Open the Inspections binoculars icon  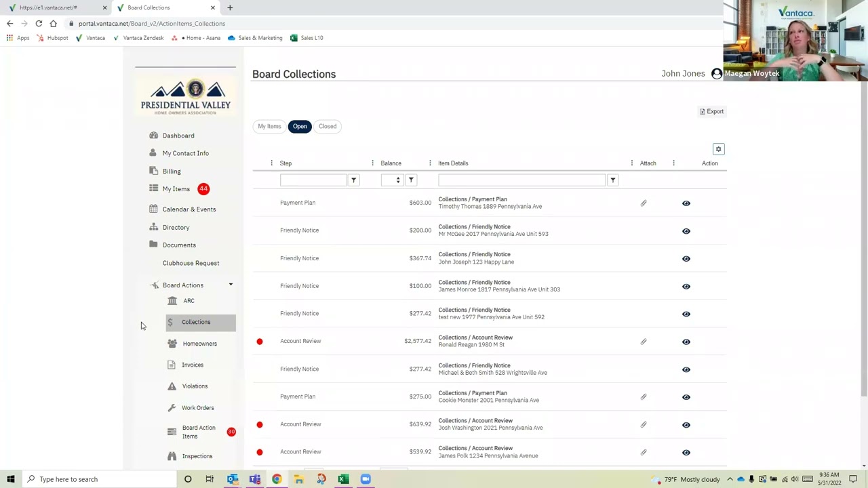point(172,456)
